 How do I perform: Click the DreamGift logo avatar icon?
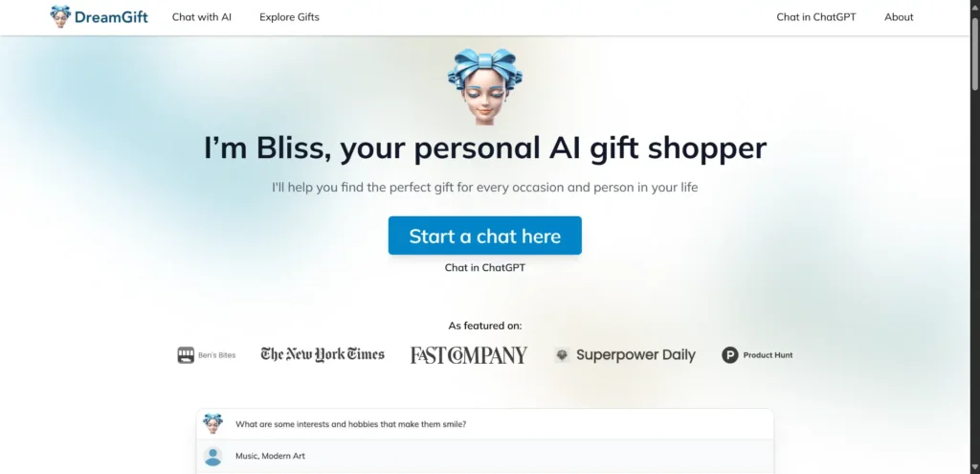click(60, 16)
